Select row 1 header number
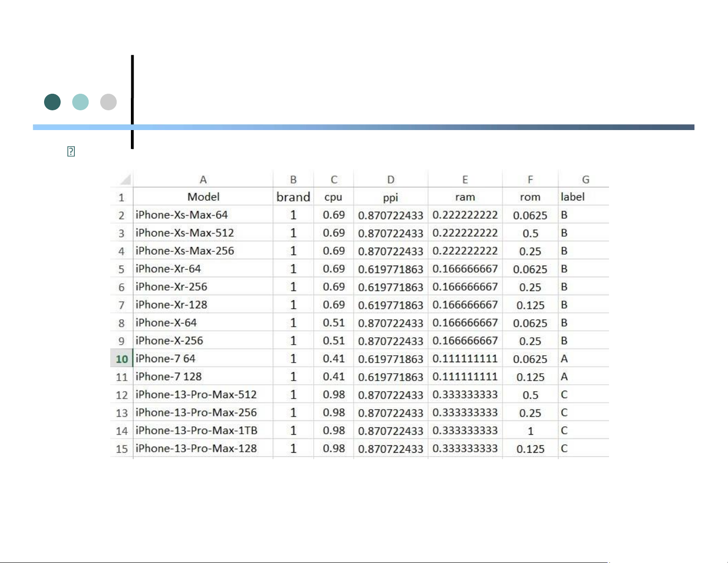The height and width of the screenshot is (563, 728). point(122,197)
